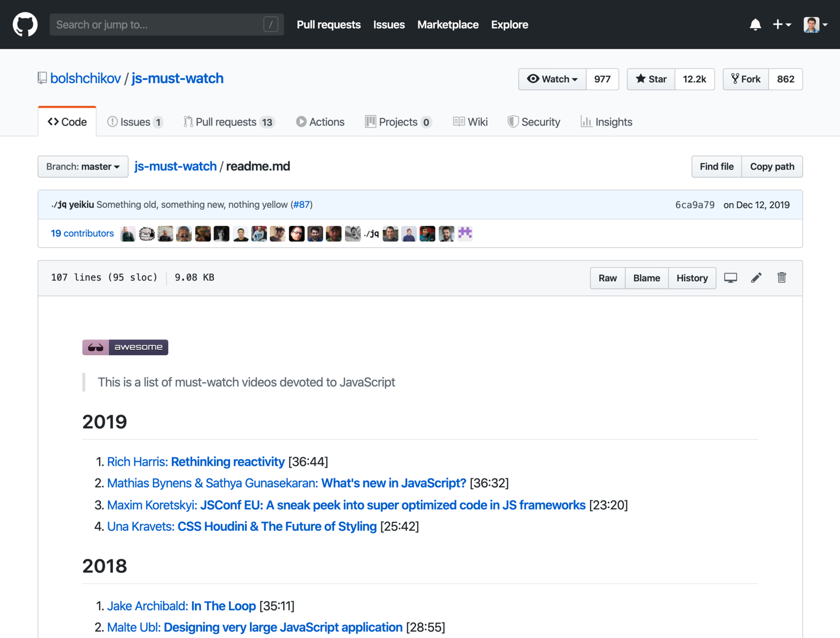The image size is (840, 638).
Task: Select the Code tab
Action: [x=67, y=122]
